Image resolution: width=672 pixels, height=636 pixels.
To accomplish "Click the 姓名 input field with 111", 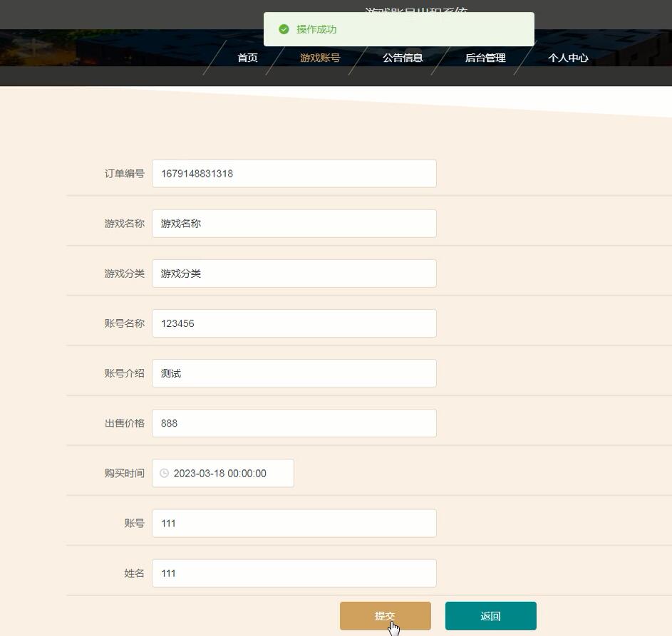I will [x=294, y=573].
